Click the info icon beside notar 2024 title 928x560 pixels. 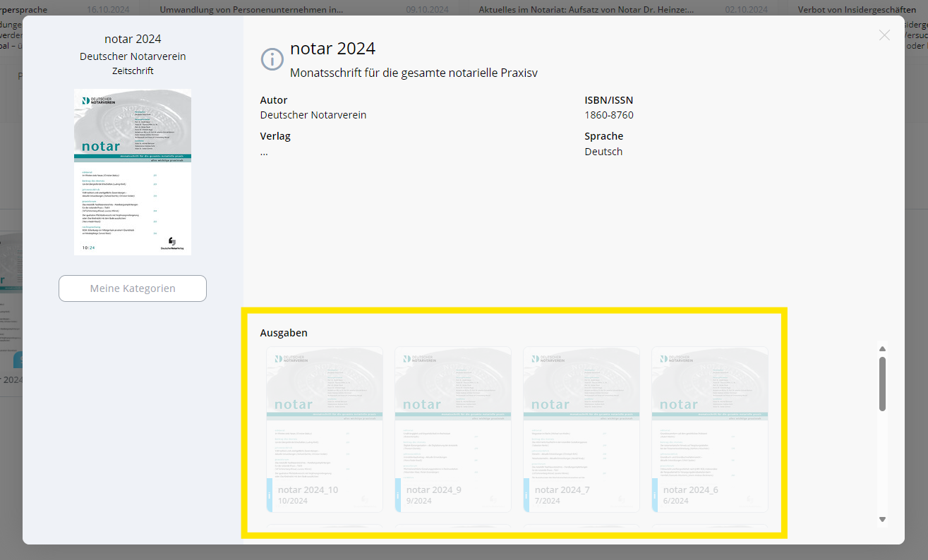tap(272, 59)
